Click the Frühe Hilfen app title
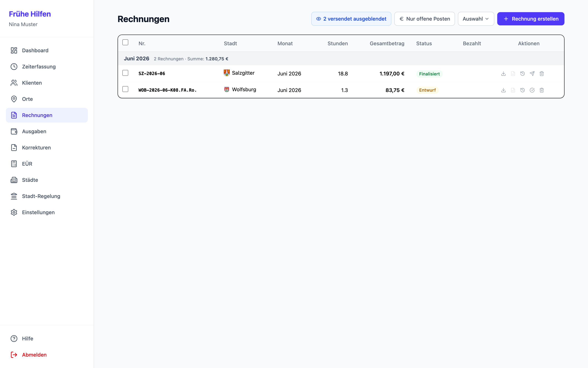This screenshot has height=368, width=588. pos(30,14)
